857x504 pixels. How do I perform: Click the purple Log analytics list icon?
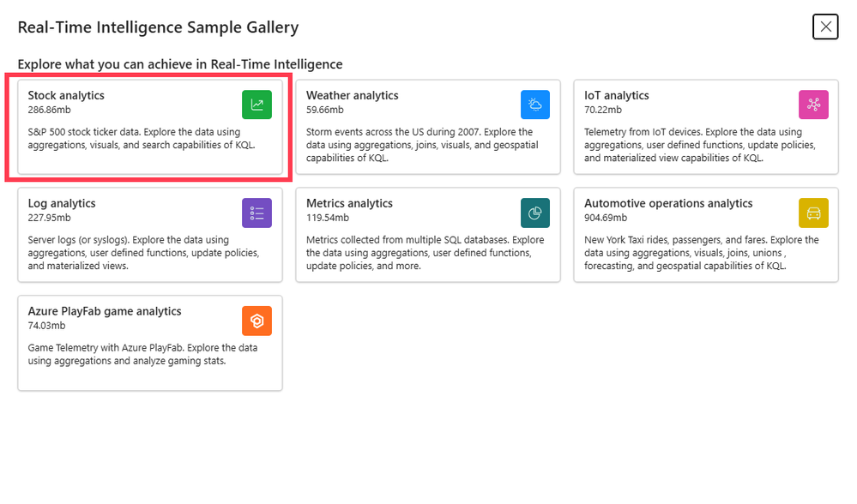coord(256,213)
